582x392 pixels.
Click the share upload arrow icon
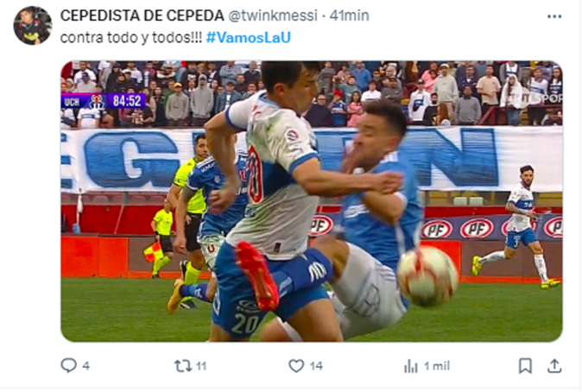(554, 365)
